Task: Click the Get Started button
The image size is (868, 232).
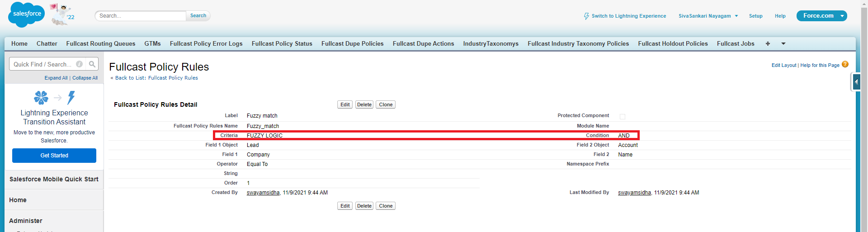Action: 54,156
